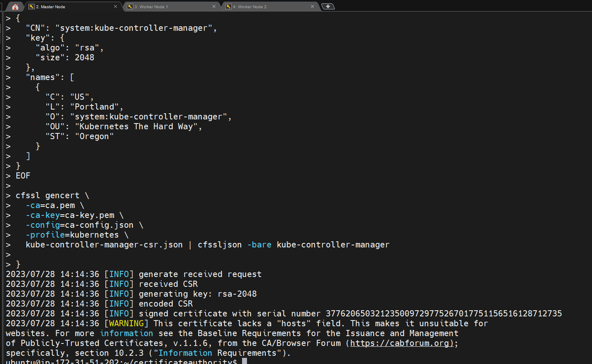Click the cfssl gencert command text
Viewport: 592px width, 364px height.
[48, 195]
